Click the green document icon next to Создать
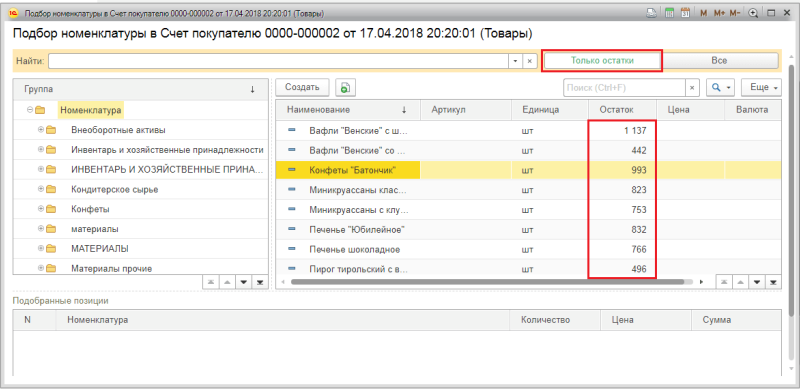800x389 pixels. point(345,88)
